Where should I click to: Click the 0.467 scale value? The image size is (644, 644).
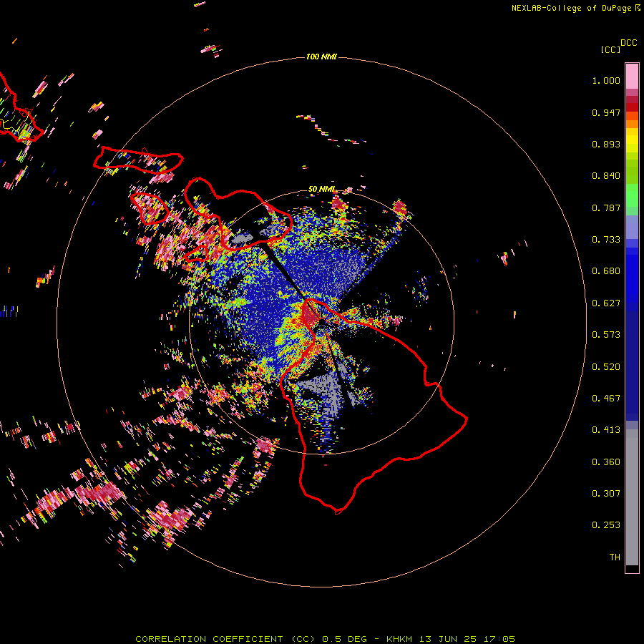[x=606, y=399]
